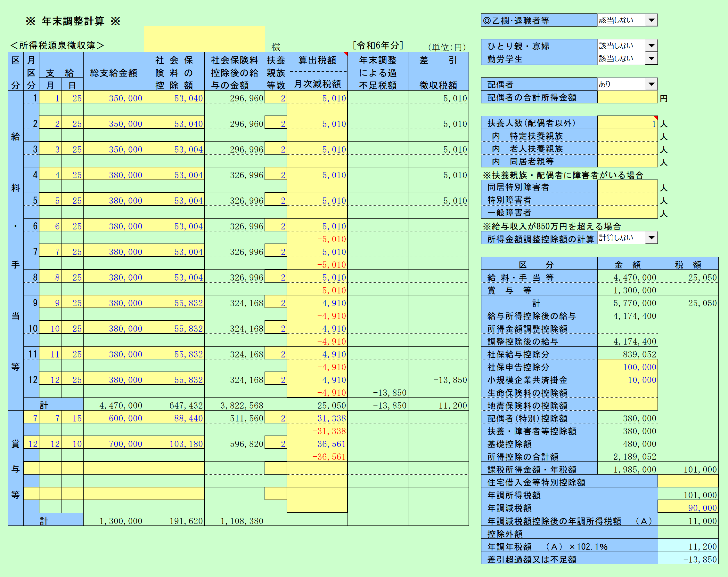728x577 pixels.
Task: Select June 月次減税額 cell -5,010
Action: [x=317, y=238]
